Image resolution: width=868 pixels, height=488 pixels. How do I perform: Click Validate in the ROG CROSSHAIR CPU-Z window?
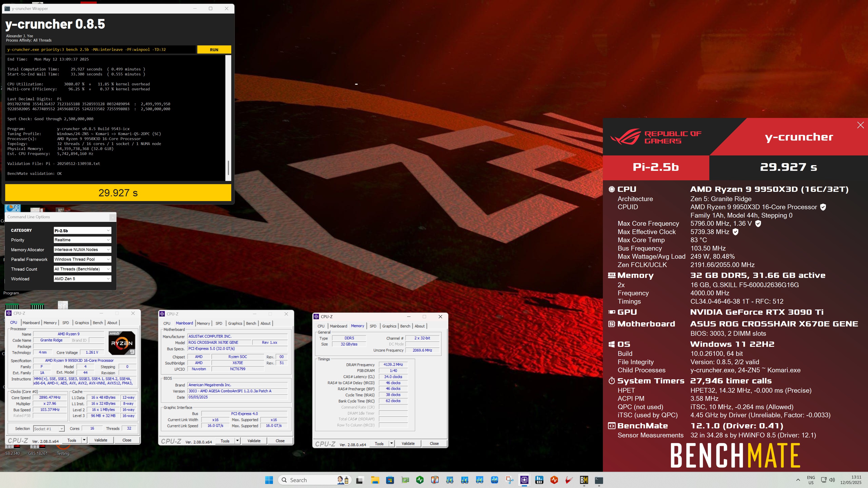click(254, 441)
